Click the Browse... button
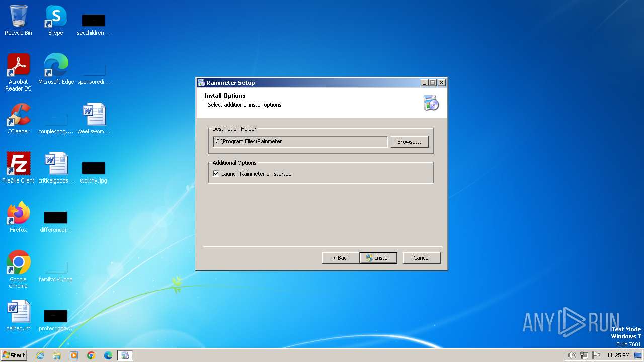Viewport: 644px width, 362px height. [x=410, y=142]
